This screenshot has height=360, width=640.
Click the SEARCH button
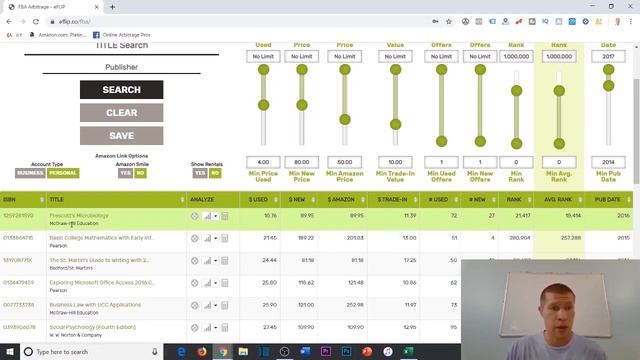pos(122,90)
